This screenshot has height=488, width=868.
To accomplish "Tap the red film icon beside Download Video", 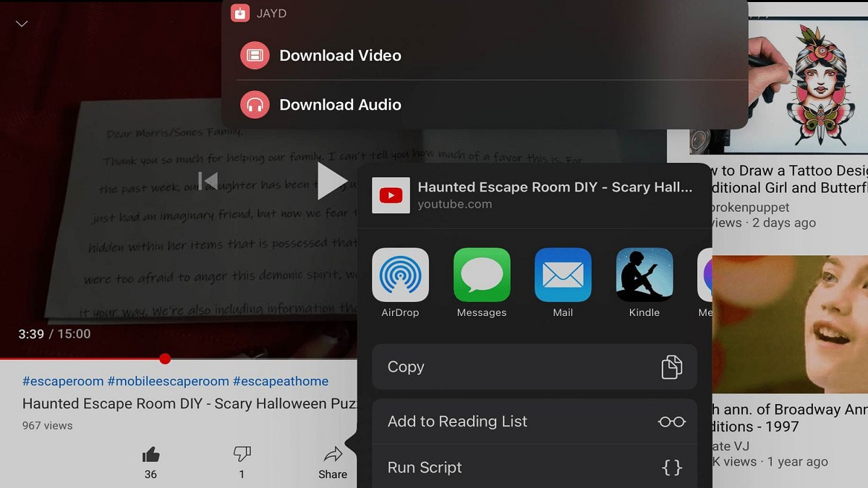I will pyautogui.click(x=255, y=56).
